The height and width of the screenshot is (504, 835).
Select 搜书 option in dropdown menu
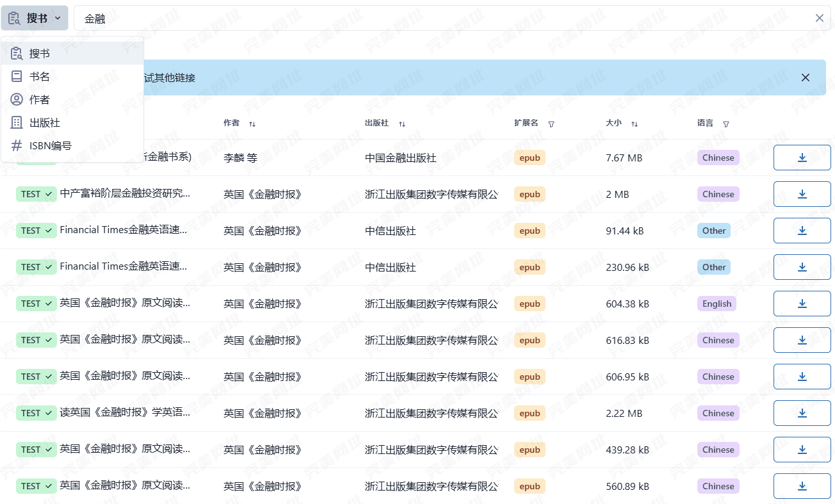[x=72, y=54]
